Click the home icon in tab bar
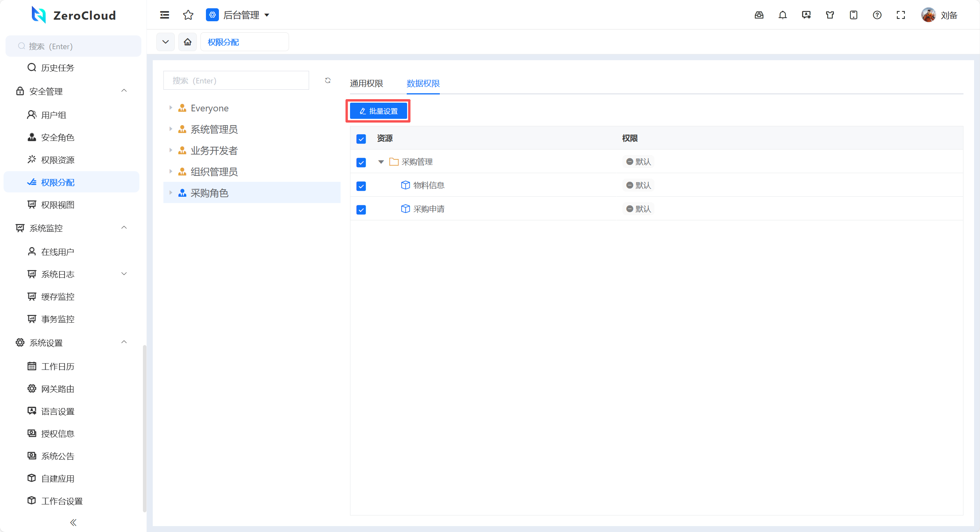980x532 pixels. point(187,42)
